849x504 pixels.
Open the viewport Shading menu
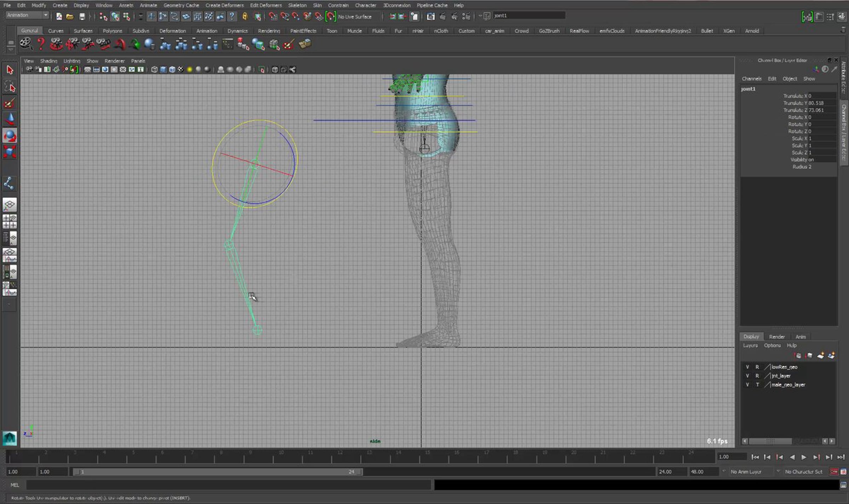tap(48, 61)
